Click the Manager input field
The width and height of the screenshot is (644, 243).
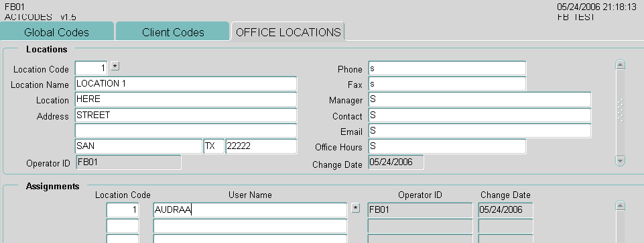[479, 99]
